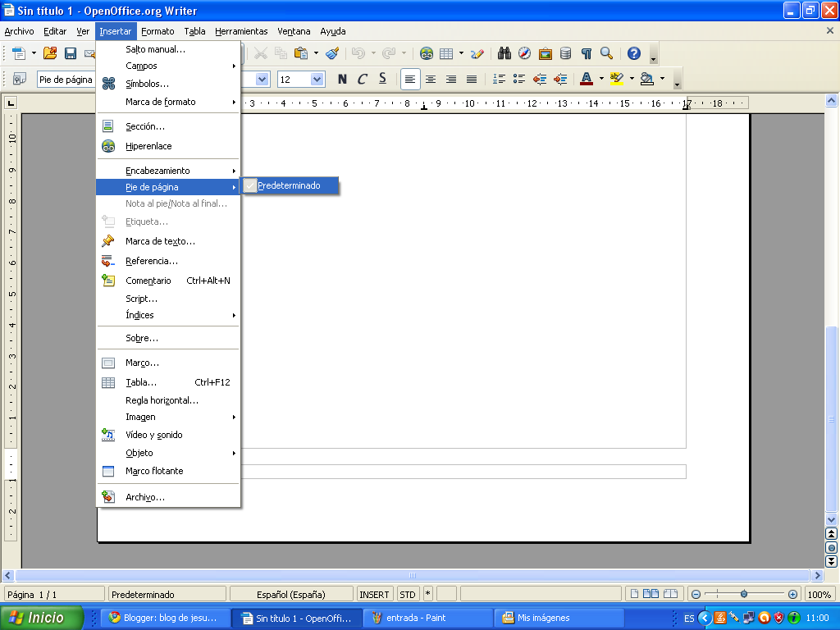Open Find & Replace binoculars icon
The height and width of the screenshot is (630, 840).
tap(504, 53)
